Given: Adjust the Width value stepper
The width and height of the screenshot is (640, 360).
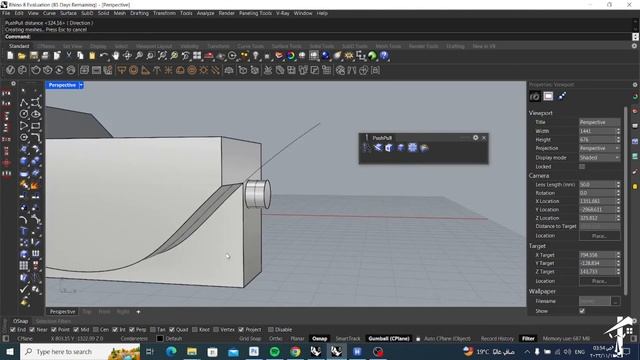Looking at the screenshot, I should pyautogui.click(x=618, y=131).
